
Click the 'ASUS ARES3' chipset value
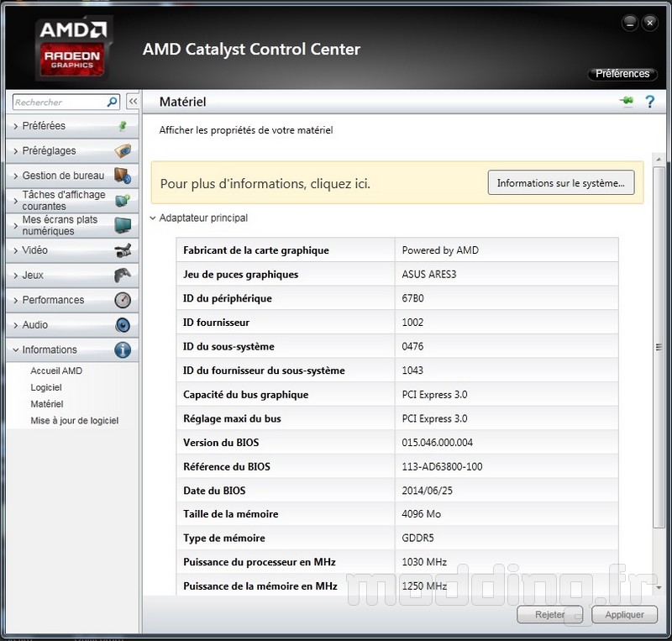coord(429,275)
